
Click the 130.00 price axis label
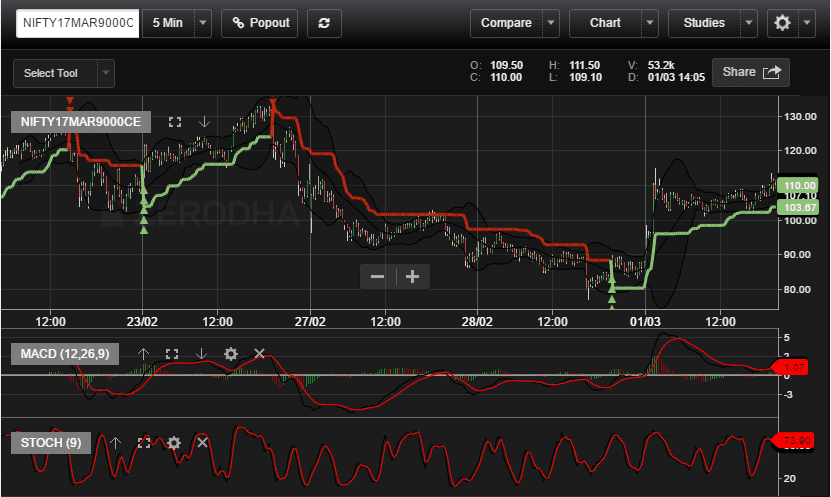(800, 117)
